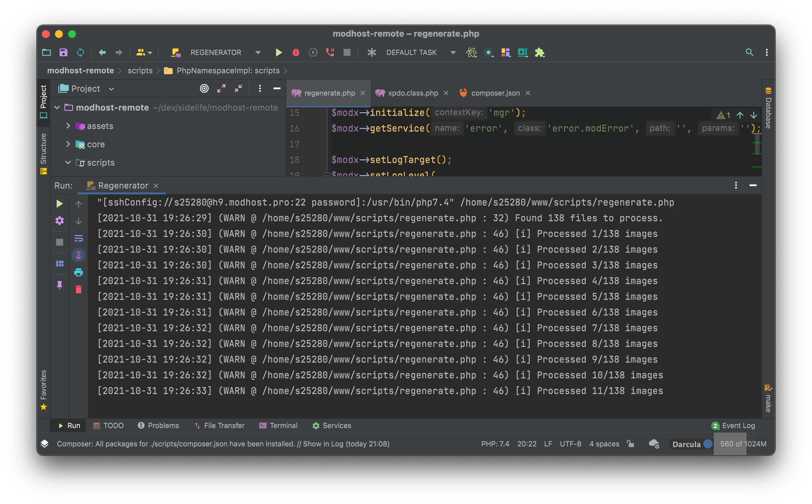Select opened file with target icon

click(x=204, y=88)
